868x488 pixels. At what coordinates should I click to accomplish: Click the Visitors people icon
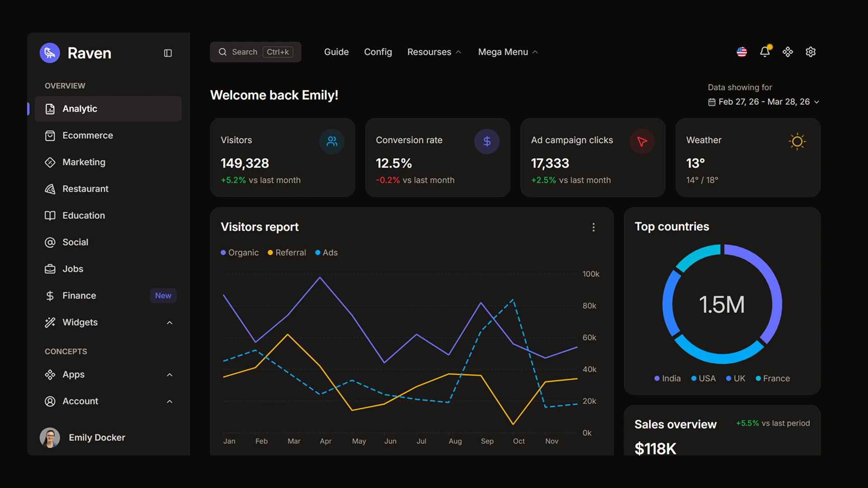[x=332, y=141]
